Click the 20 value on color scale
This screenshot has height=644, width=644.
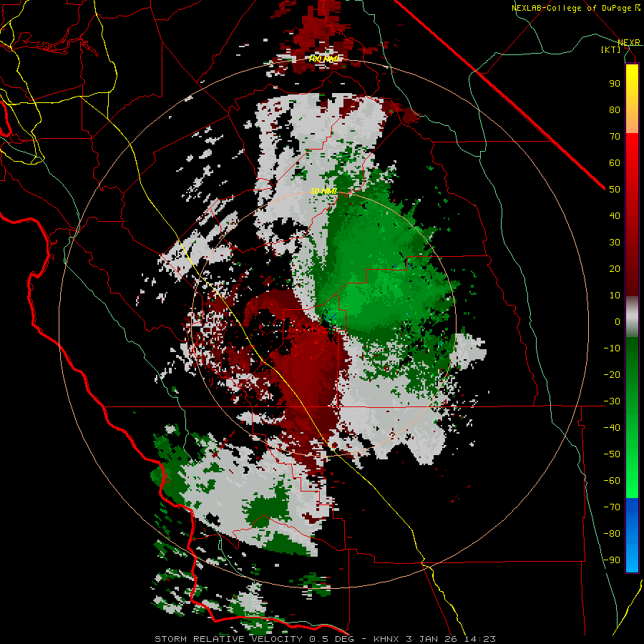point(615,269)
